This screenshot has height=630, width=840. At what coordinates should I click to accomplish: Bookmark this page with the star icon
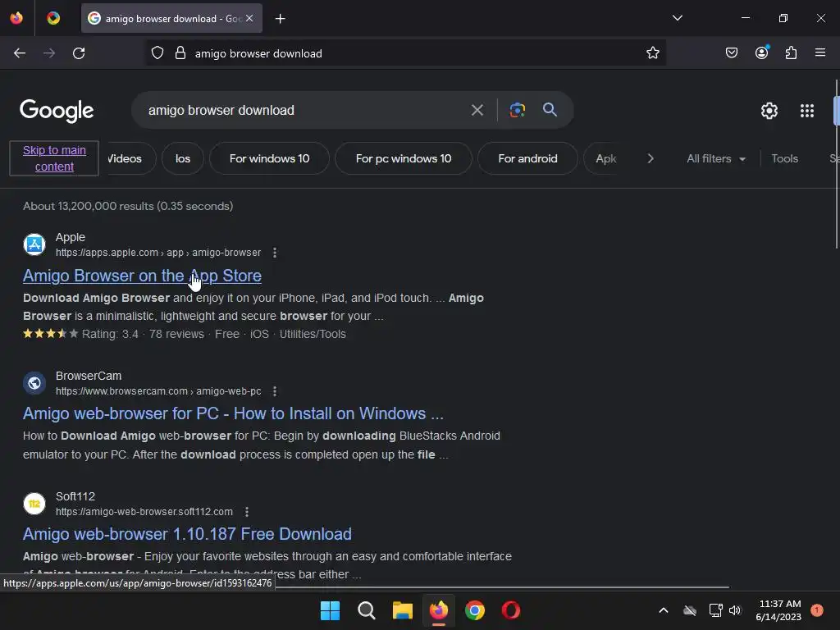(652, 53)
